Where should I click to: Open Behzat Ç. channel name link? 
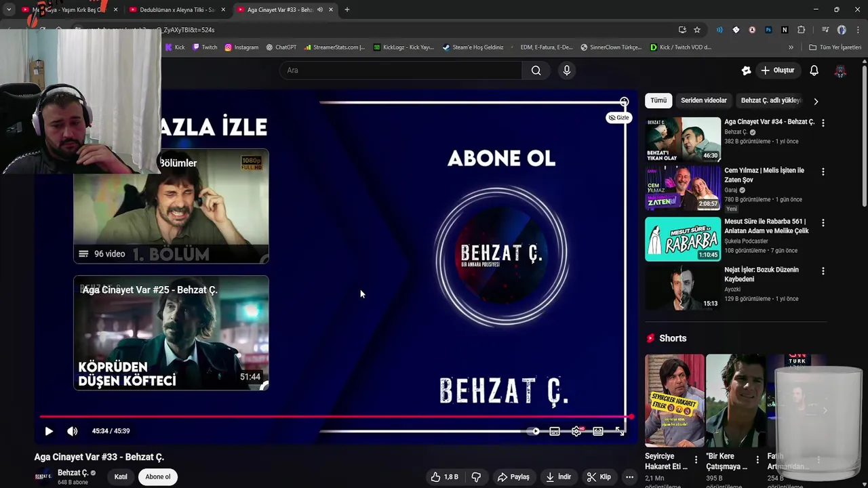click(73, 472)
